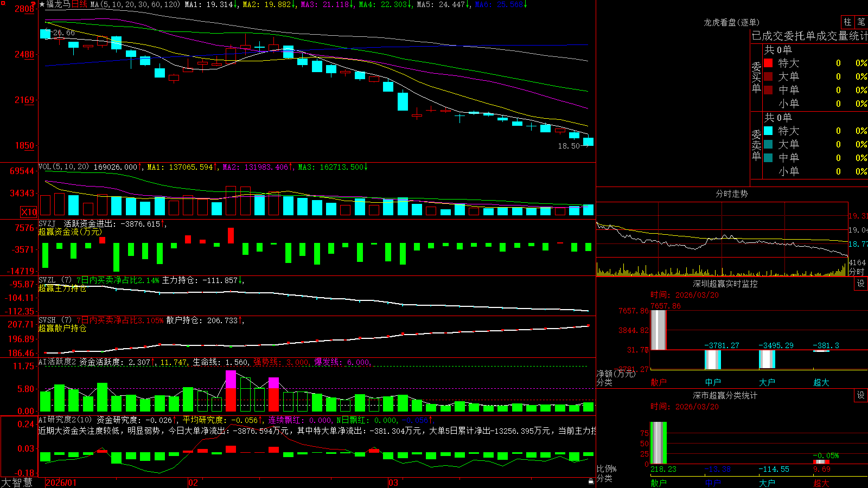Screen dimensions: 868x488
Task: Switch the order view to 笔 mode
Action: pos(861,22)
